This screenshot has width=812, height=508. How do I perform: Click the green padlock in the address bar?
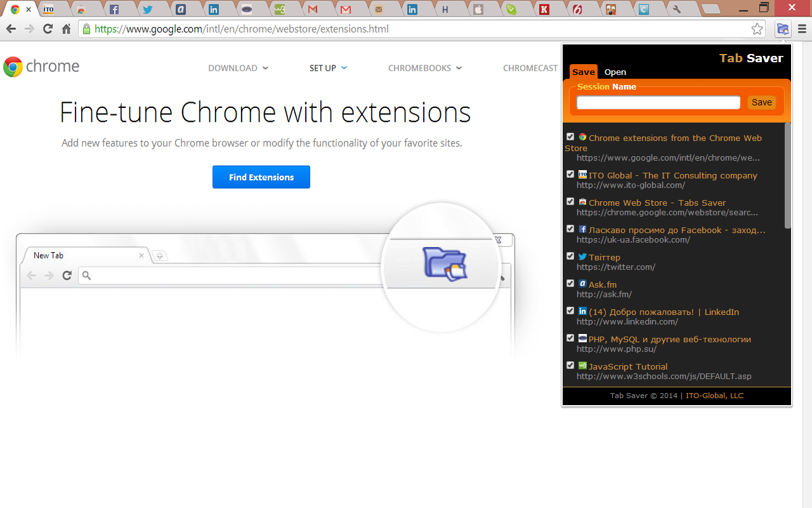pos(87,29)
